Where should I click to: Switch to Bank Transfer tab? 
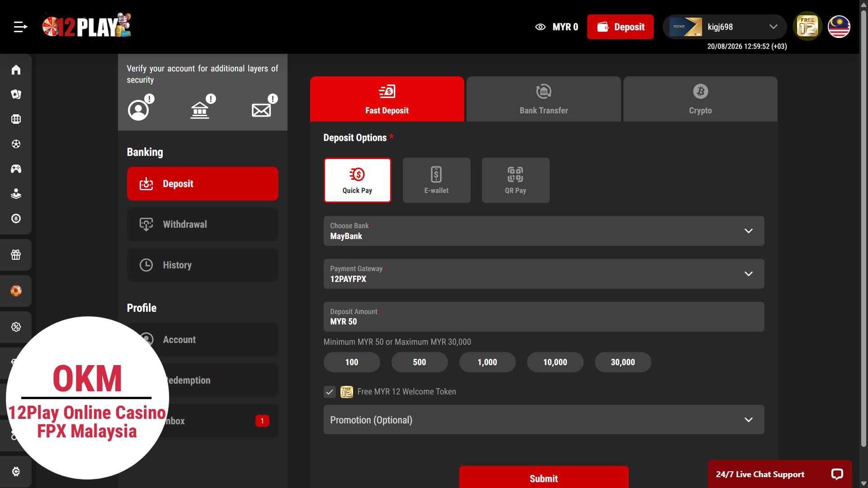pyautogui.click(x=544, y=99)
